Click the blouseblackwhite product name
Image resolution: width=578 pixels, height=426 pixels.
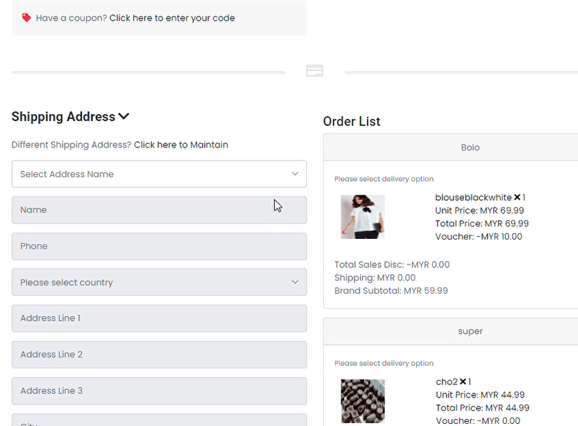473,198
